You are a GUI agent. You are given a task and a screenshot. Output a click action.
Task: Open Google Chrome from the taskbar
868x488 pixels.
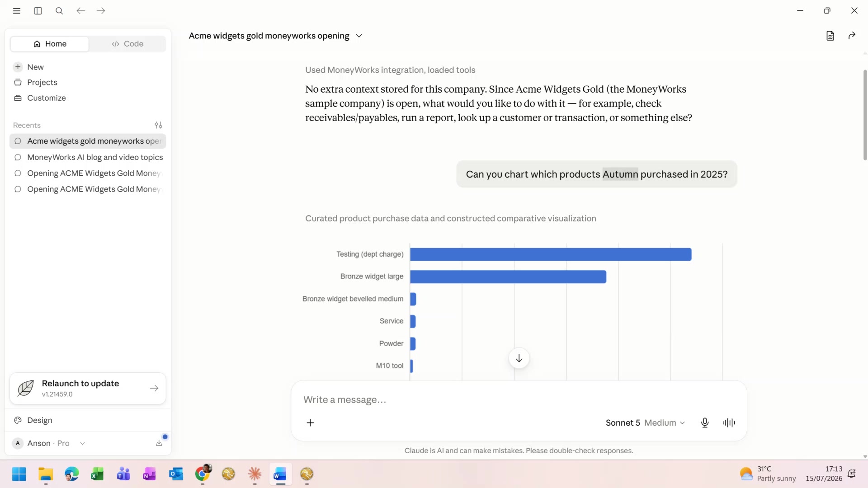pyautogui.click(x=203, y=474)
